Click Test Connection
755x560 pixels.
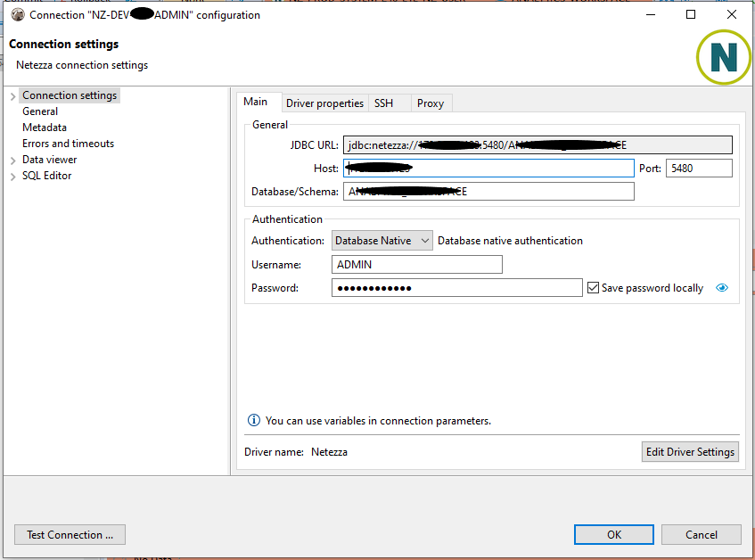(69, 534)
